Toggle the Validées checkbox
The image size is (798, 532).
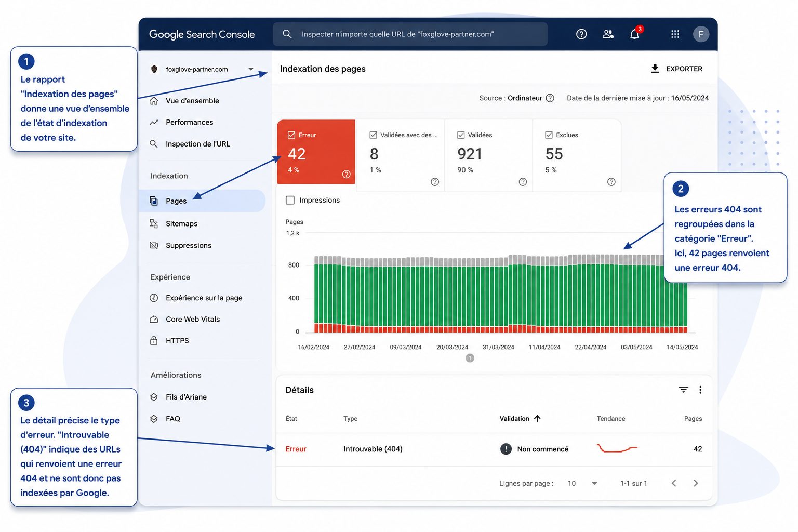(x=461, y=135)
